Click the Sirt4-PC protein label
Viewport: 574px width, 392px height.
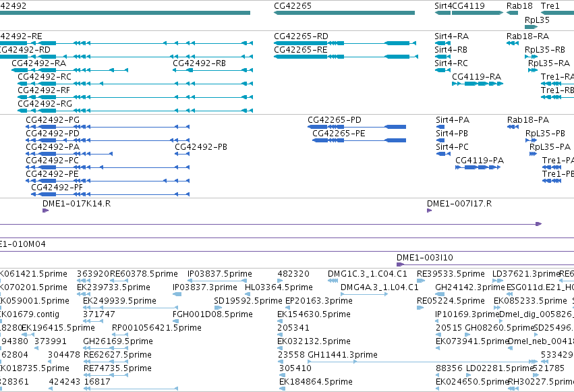[x=452, y=147]
